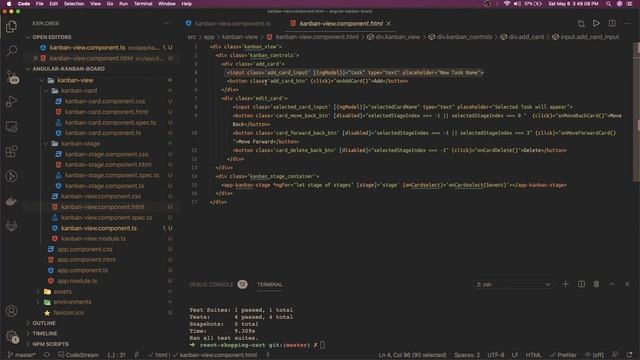
Task: Open the notifications bell in status bar
Action: point(629,355)
